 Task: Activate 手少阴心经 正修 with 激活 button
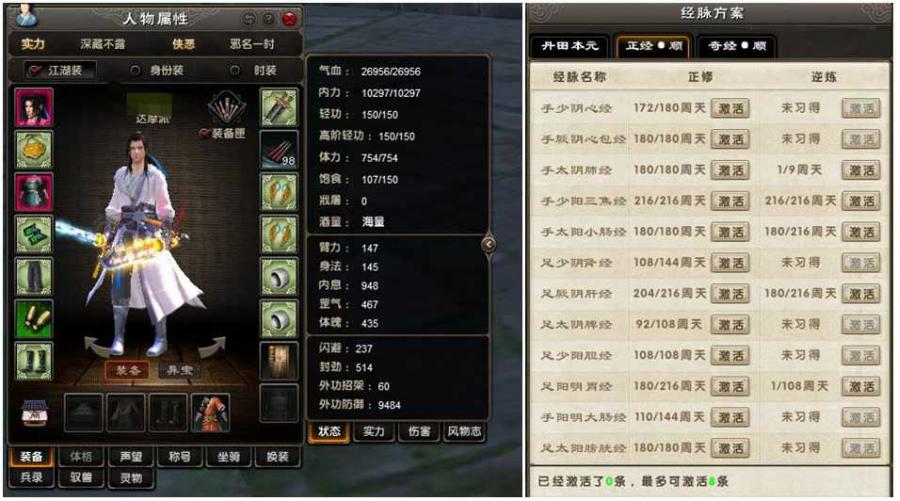click(x=730, y=108)
